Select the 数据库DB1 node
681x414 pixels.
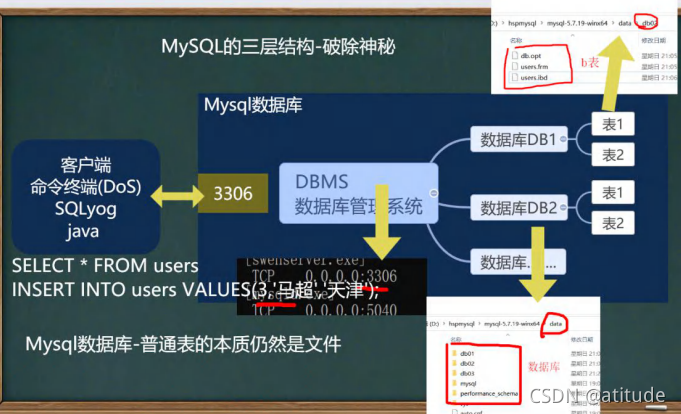(519, 139)
